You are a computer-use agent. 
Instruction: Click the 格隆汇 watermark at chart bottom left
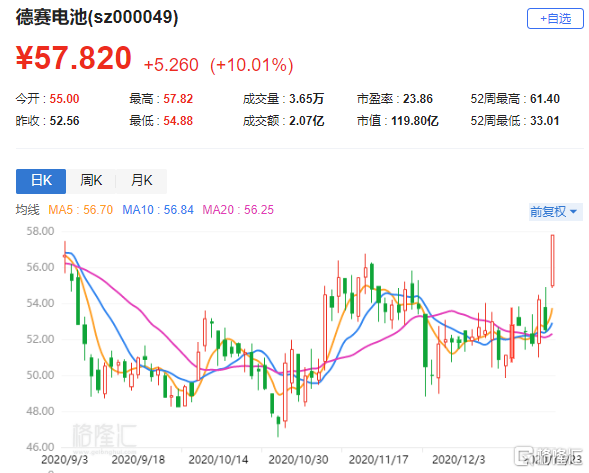pos(104,437)
